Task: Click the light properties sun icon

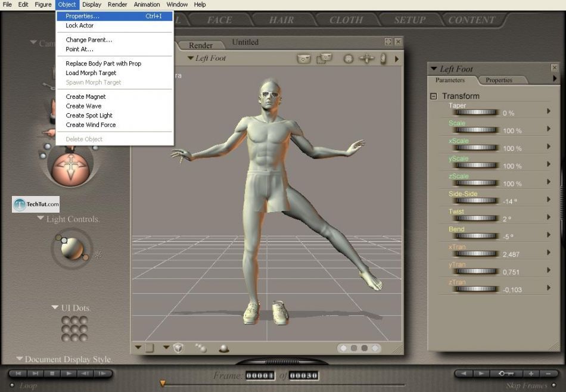Action: 98,254
